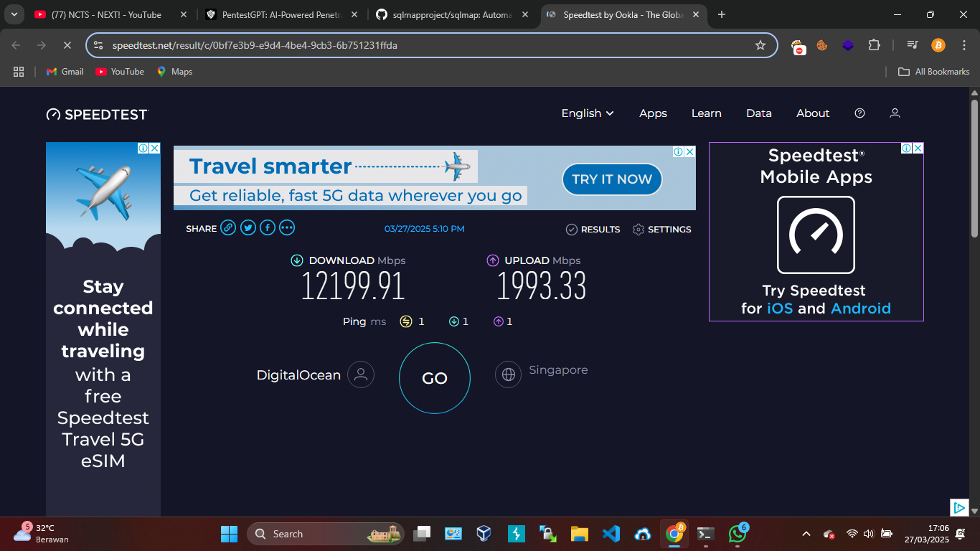Click the Speedtest logo
Image resolution: width=980 pixels, height=551 pixels.
[x=97, y=114]
